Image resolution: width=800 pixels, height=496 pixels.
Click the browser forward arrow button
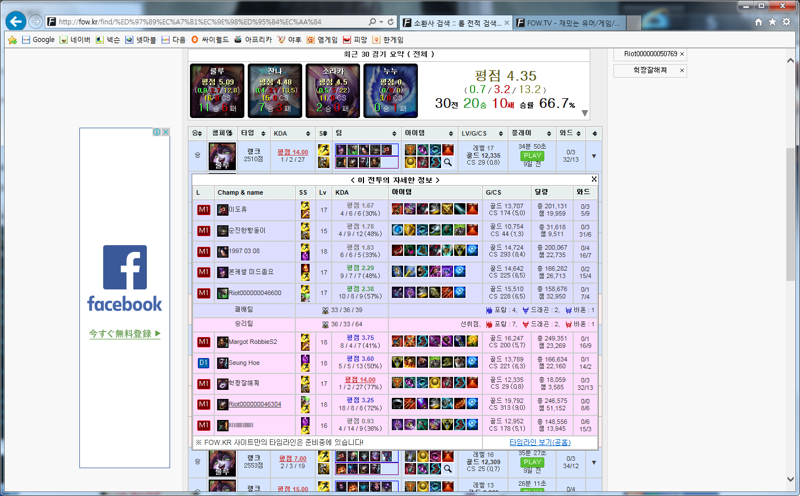click(35, 21)
